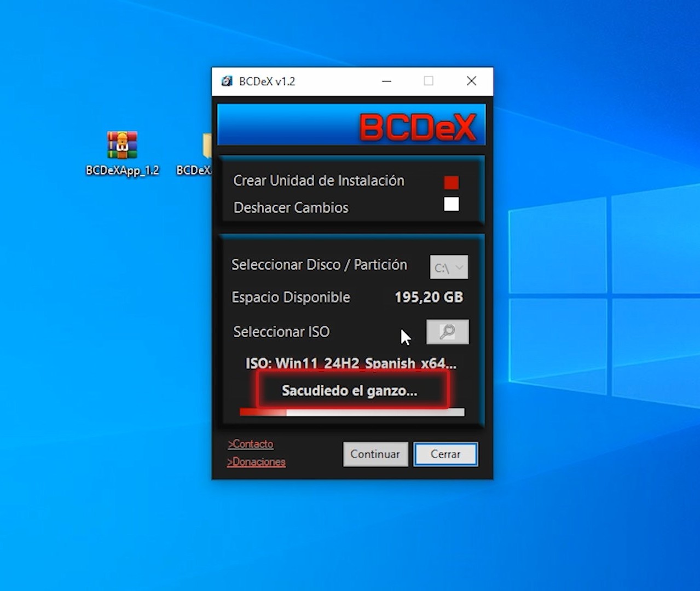Click the red BCDeX logo banner
Screen dimensions: 700x591
pos(417,127)
